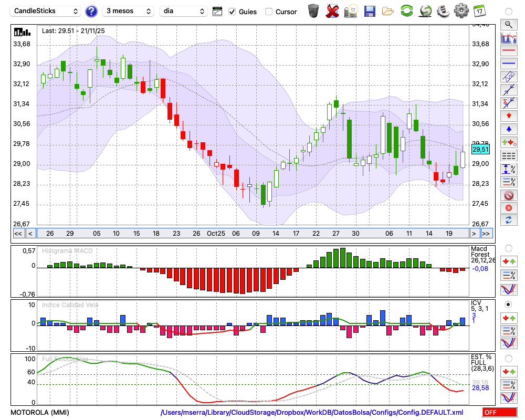Open the 3 mesos time range dropdown
This screenshot has width=525, height=420.
(128, 11)
